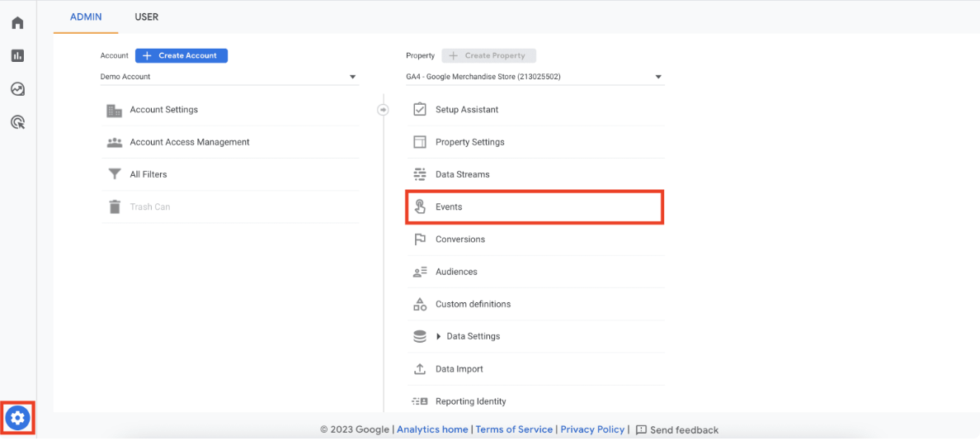Open Data Settings label
This screenshot has height=441, width=980.
coord(474,337)
